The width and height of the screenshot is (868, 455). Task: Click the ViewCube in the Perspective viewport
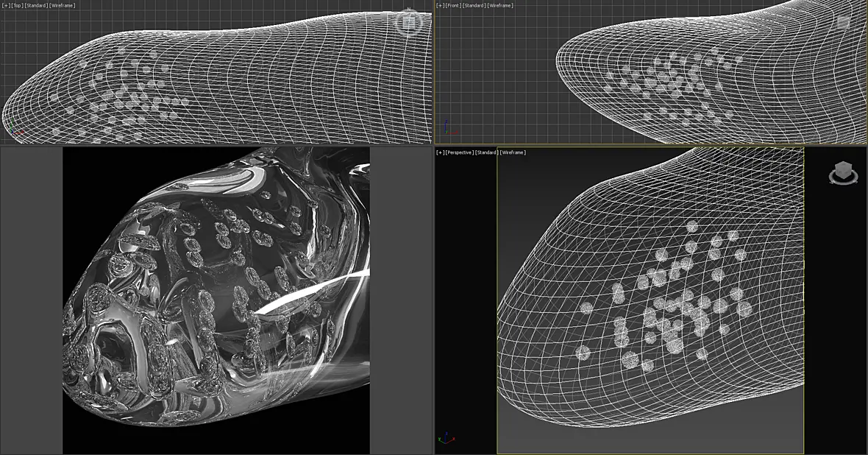(x=843, y=173)
